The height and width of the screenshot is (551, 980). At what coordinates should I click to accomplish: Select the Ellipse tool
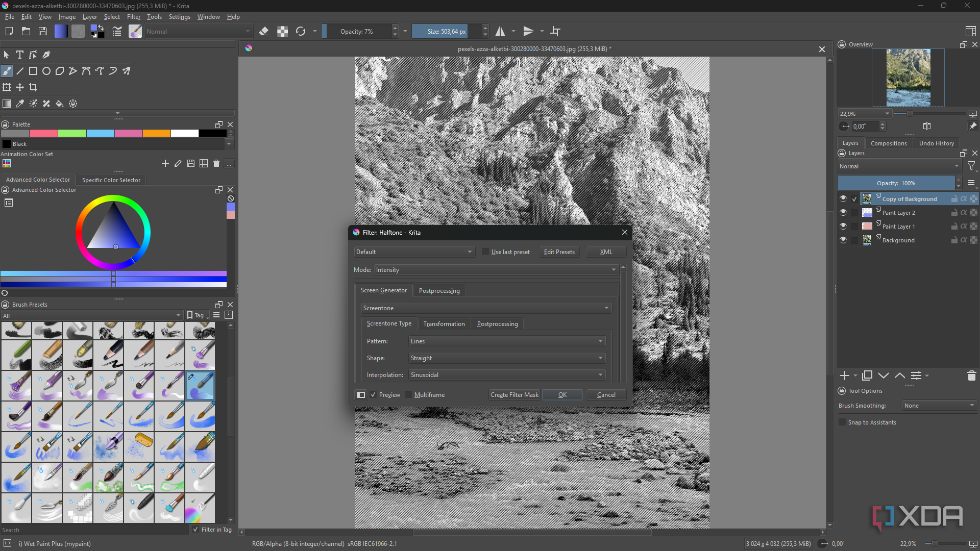pos(46,71)
